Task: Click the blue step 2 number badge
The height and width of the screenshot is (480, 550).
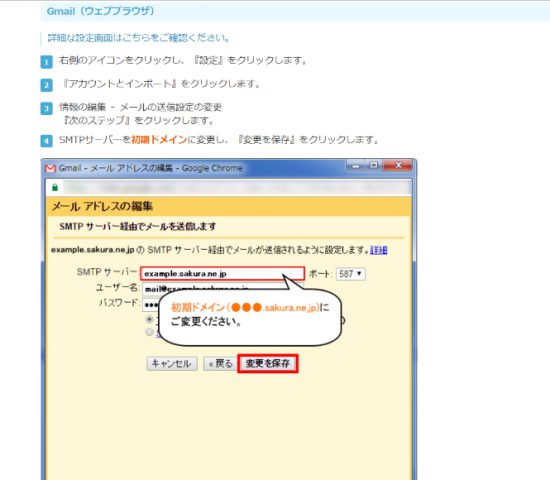Action: (x=46, y=85)
